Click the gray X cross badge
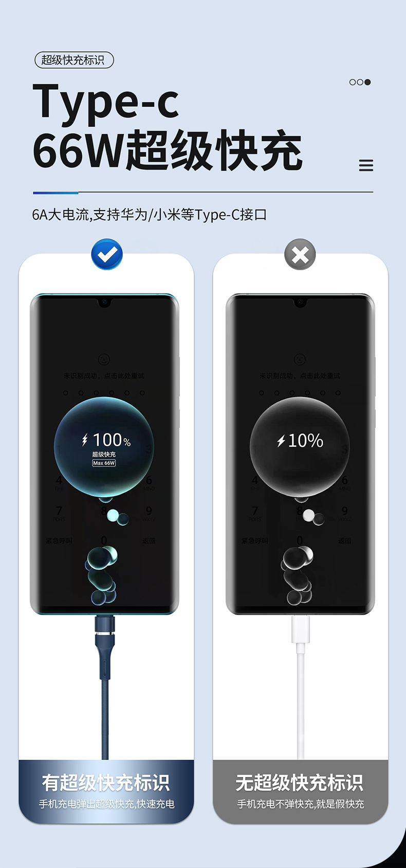406x868 pixels. 300,254
